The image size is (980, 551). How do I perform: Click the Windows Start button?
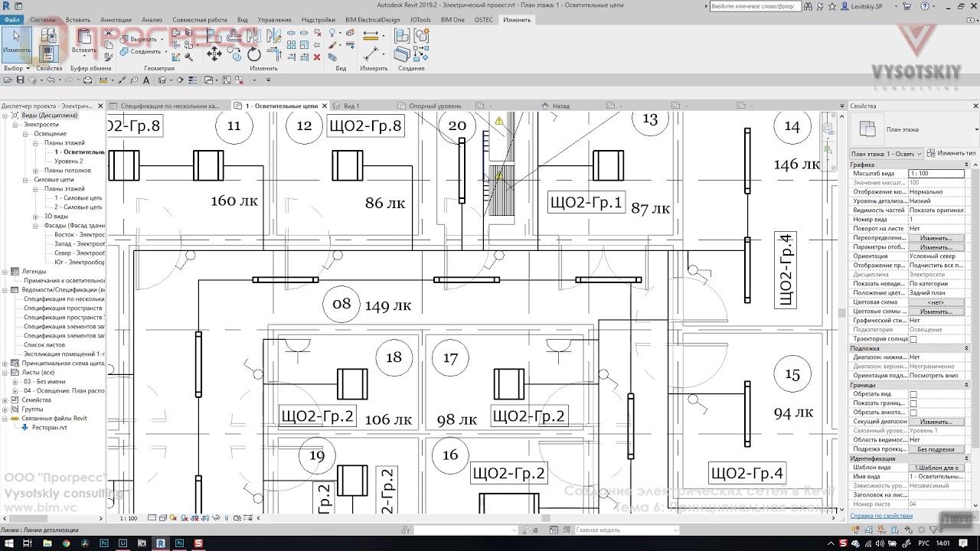click(x=9, y=543)
